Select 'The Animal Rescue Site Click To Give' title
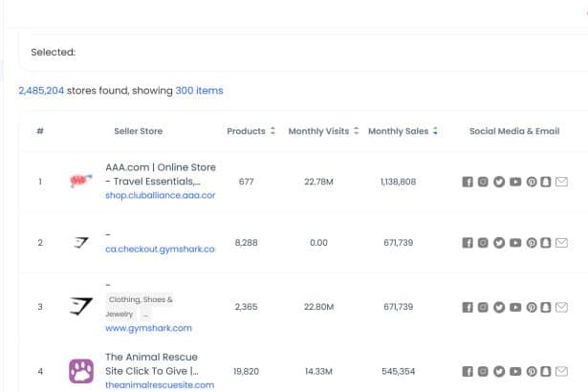The width and height of the screenshot is (588, 392). click(152, 364)
